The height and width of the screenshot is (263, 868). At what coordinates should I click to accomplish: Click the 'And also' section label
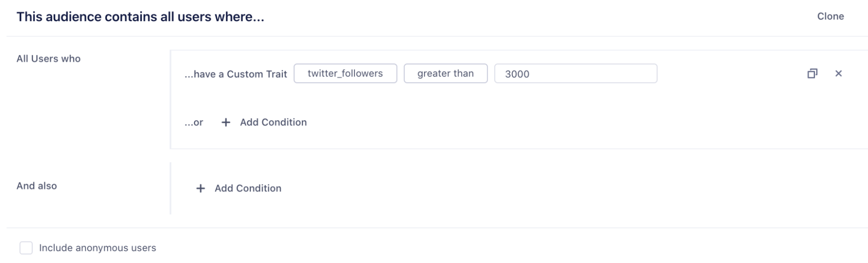(x=37, y=186)
